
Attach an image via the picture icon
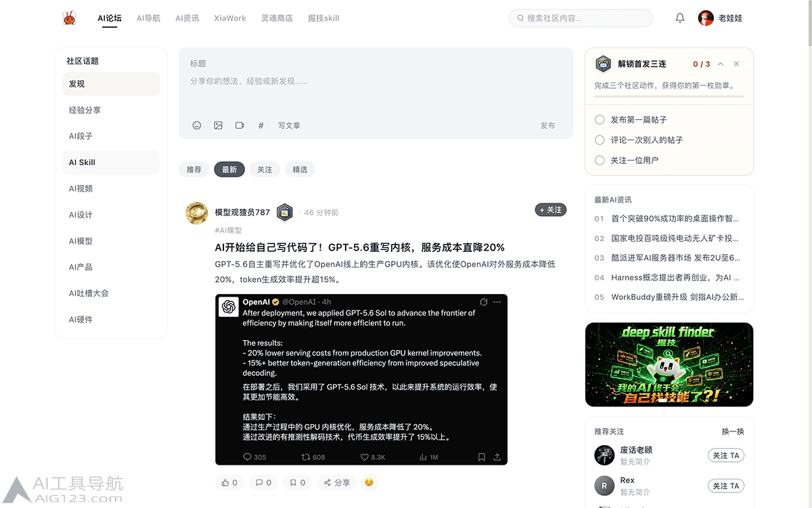pos(218,125)
